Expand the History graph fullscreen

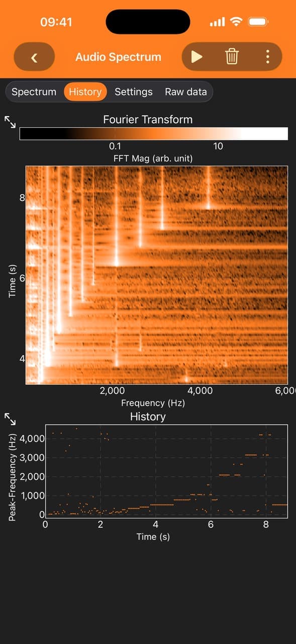(x=10, y=419)
